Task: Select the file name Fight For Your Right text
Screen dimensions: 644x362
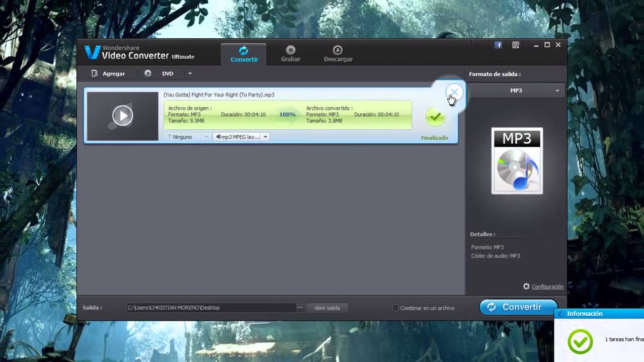Action: click(219, 95)
